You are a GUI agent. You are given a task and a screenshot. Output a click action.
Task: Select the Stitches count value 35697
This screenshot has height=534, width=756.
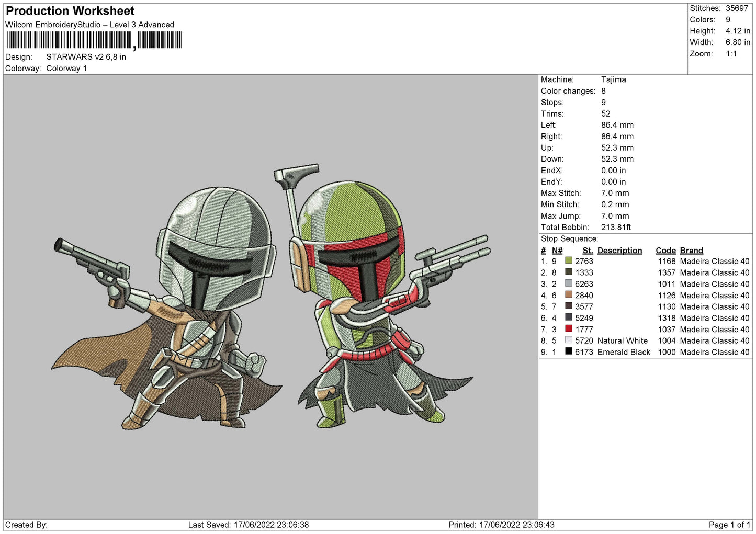coord(737,8)
